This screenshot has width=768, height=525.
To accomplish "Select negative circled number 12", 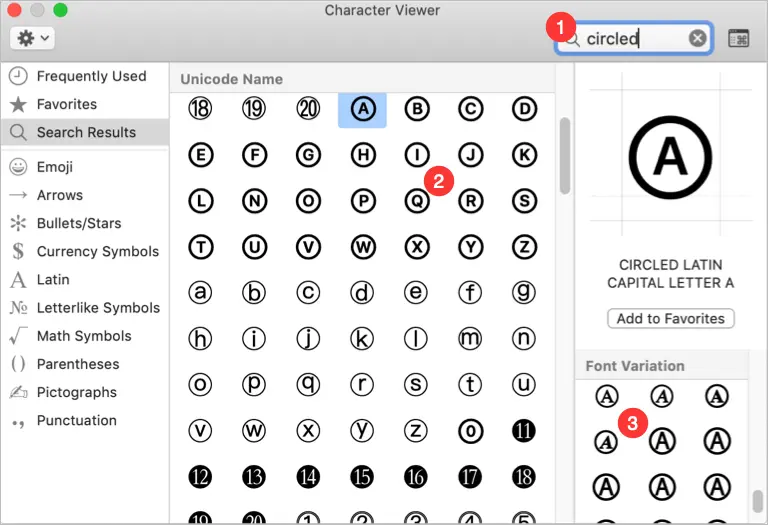I will 200,477.
